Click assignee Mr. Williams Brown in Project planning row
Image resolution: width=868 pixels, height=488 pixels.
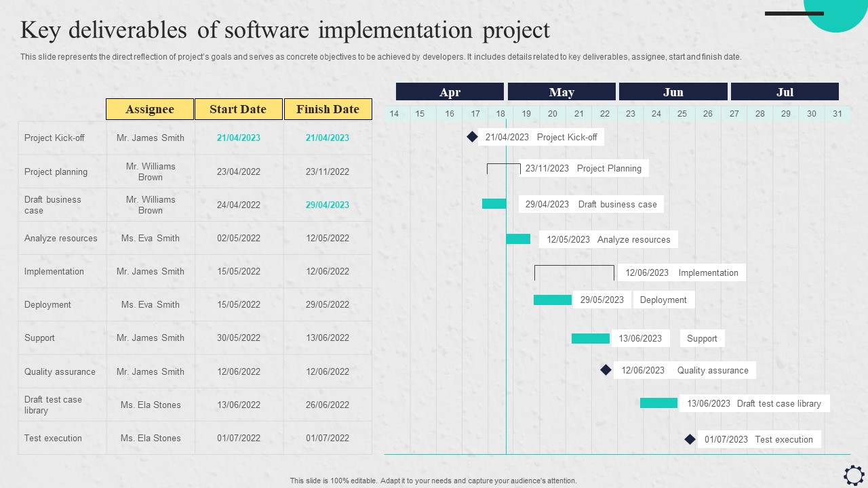[151, 171]
